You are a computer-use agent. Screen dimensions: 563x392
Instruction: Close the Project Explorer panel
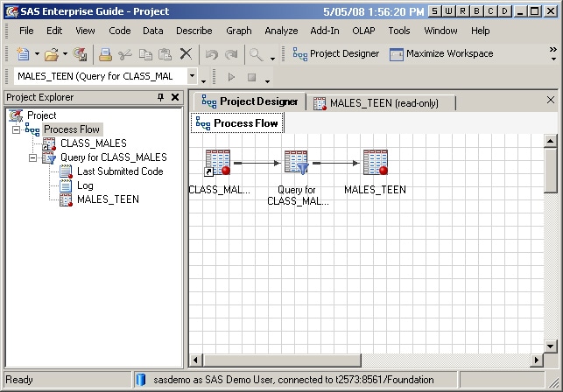pyautogui.click(x=175, y=97)
